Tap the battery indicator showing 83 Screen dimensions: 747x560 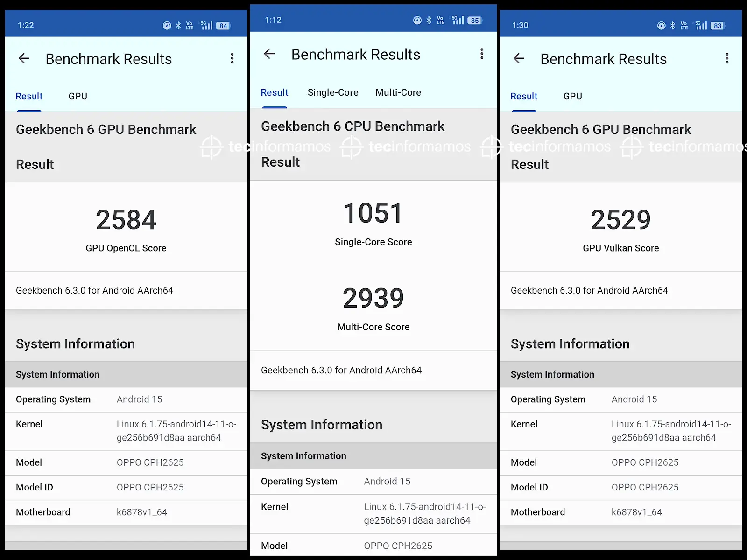coord(718,26)
